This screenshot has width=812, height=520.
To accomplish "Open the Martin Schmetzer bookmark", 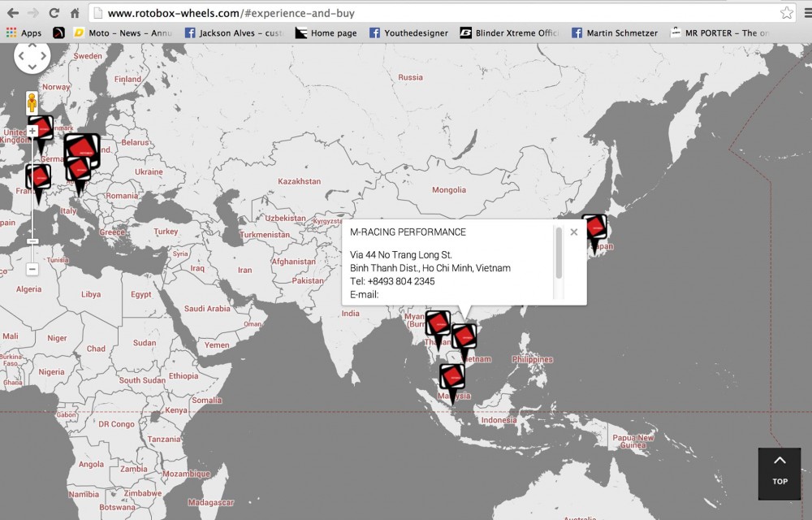I will tap(615, 33).
